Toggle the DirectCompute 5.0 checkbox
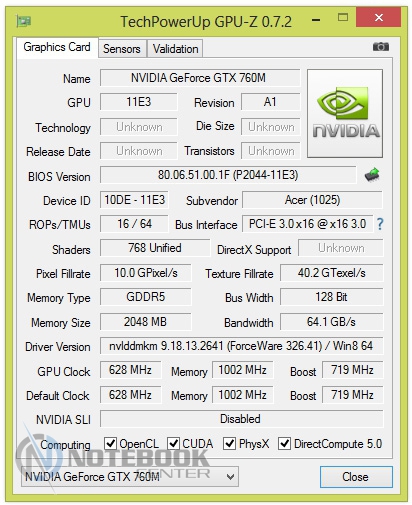 coord(284,443)
